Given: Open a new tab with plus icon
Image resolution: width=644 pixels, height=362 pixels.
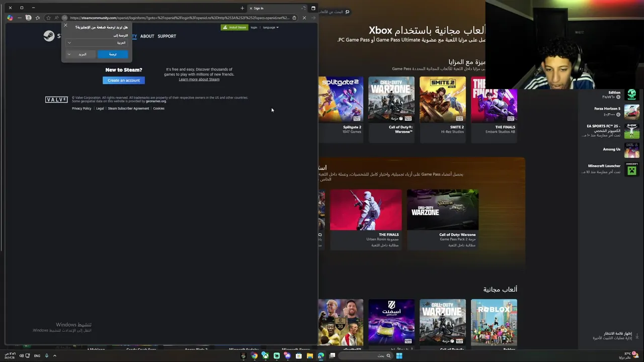Looking at the screenshot, I should coord(242,8).
